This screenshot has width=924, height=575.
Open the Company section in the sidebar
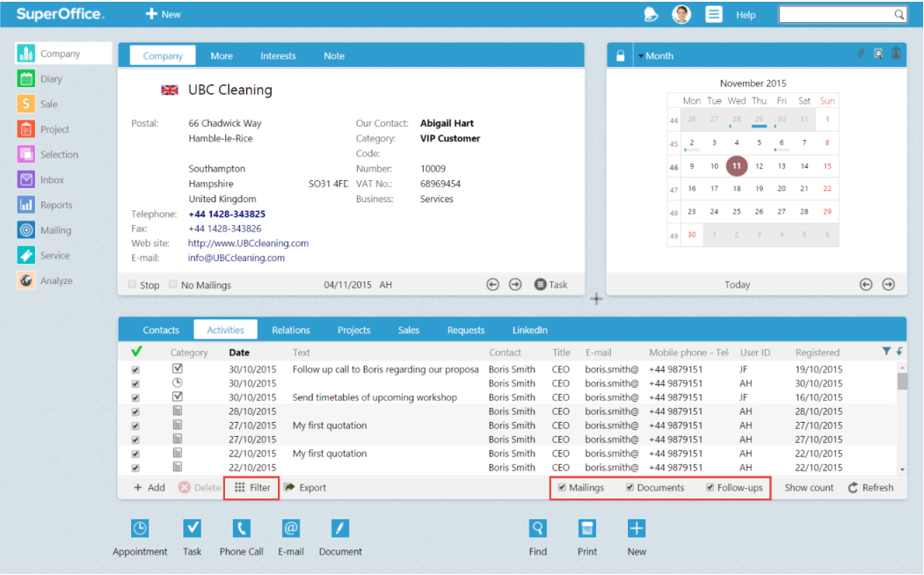pyautogui.click(x=63, y=54)
